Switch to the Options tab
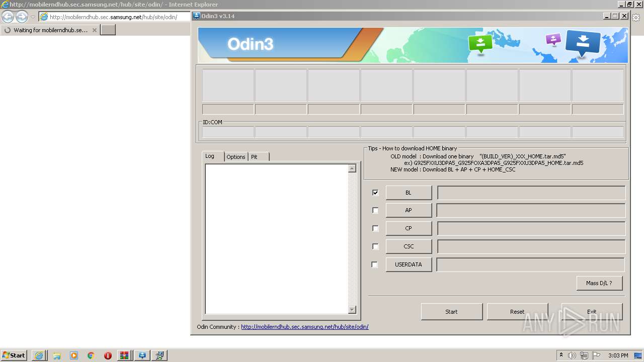Image resolution: width=644 pixels, height=362 pixels. (236, 157)
